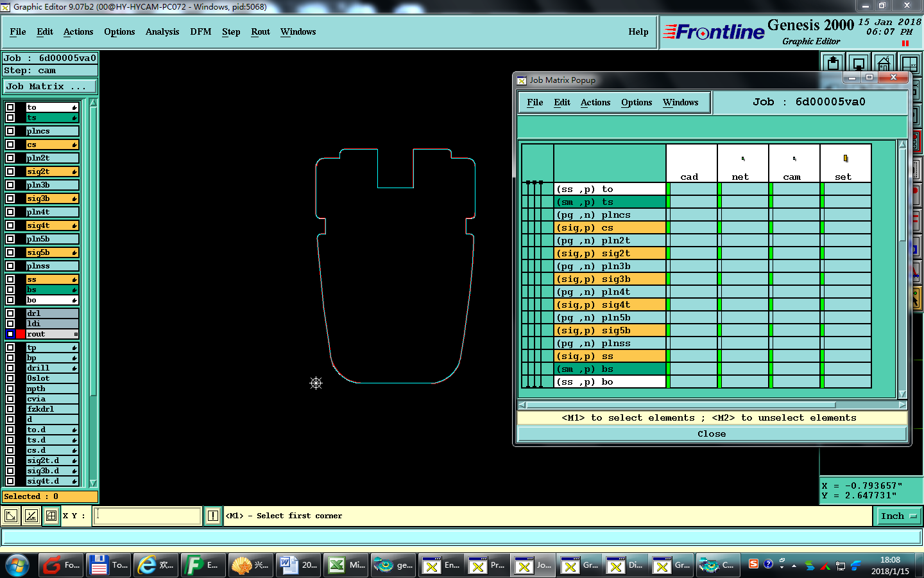Screen dimensions: 924x578
Task: Click the diagonal arrow coordinate mode icon
Action: 11,516
